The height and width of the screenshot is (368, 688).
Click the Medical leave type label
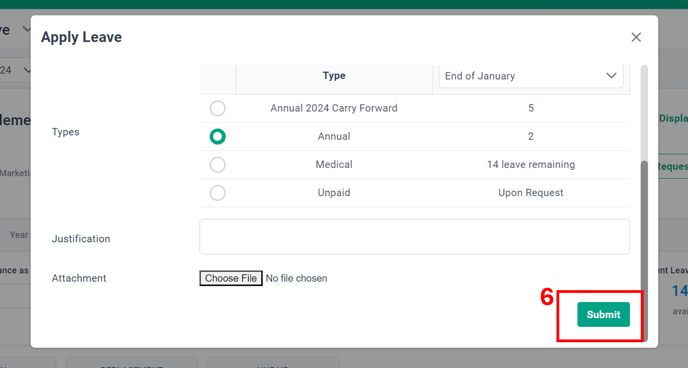tap(334, 164)
